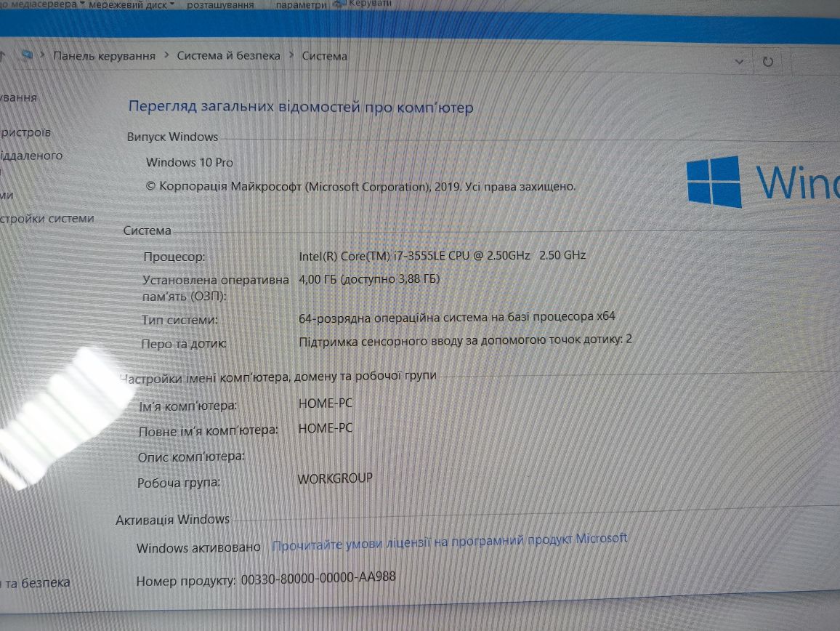Open the sidebar link ending in 'ідаленого'
The height and width of the screenshot is (631, 840).
tap(31, 156)
